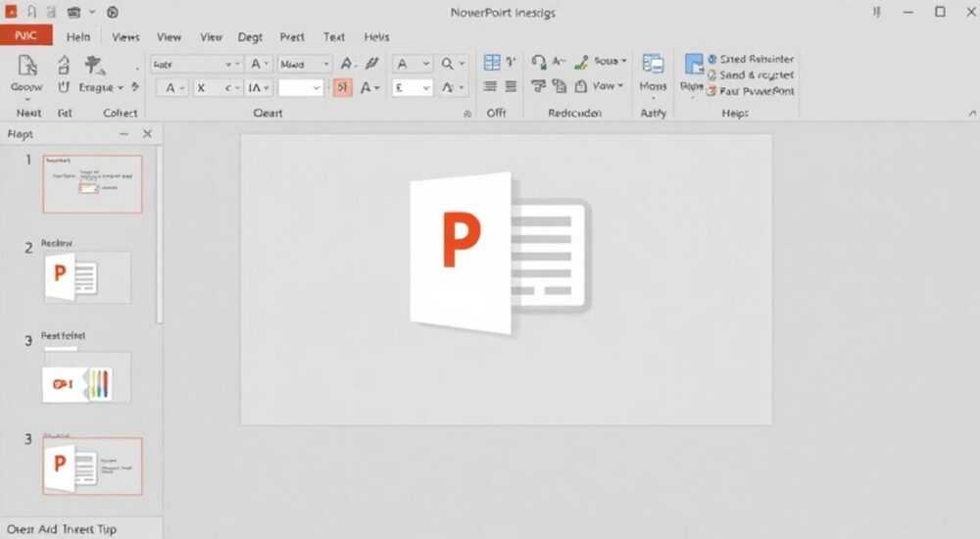Switch to the Text ribbon tab
The width and height of the screenshot is (980, 539).
334,37
